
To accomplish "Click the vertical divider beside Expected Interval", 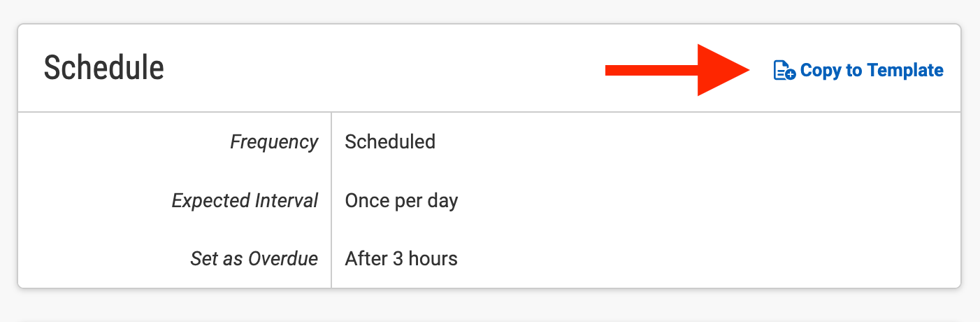I will pos(331,202).
